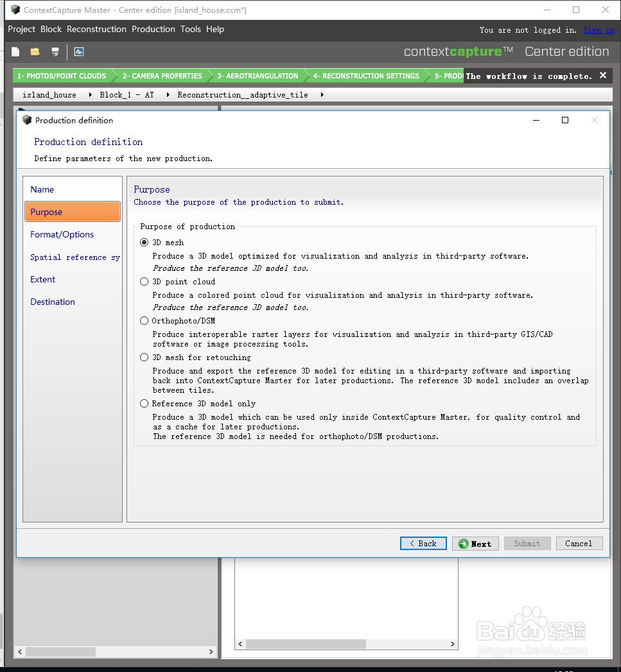Go to the Name step in the sidebar
This screenshot has height=672, width=621.
(x=73, y=189)
